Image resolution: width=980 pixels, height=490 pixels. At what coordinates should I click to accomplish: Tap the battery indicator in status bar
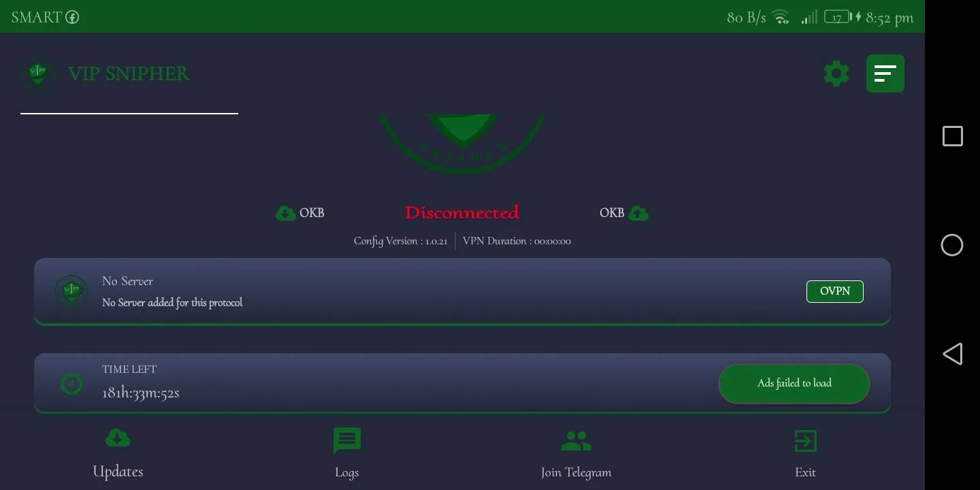coord(838,17)
